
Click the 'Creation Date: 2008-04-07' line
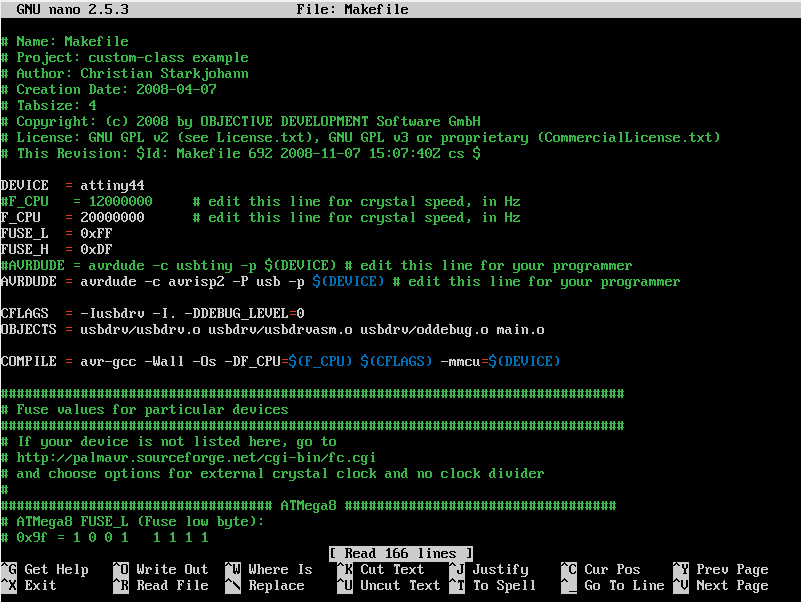point(109,89)
